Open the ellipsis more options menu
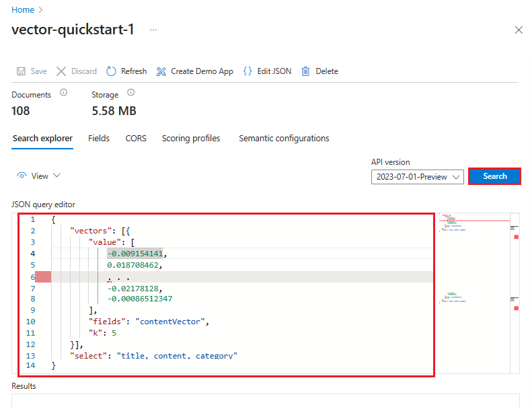This screenshot has height=409, width=532. pyautogui.click(x=153, y=30)
